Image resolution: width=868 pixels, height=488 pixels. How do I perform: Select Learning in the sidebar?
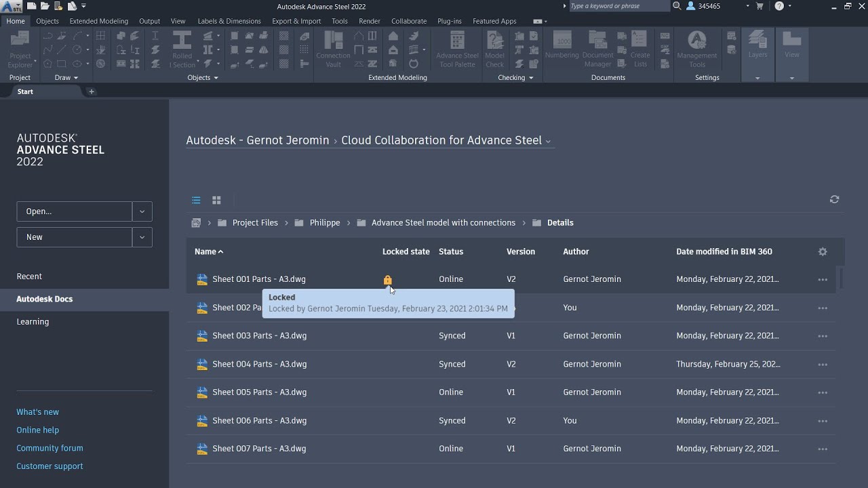click(33, 322)
